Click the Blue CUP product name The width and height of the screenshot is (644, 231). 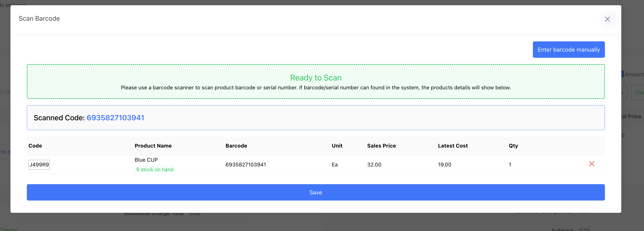coord(146,160)
